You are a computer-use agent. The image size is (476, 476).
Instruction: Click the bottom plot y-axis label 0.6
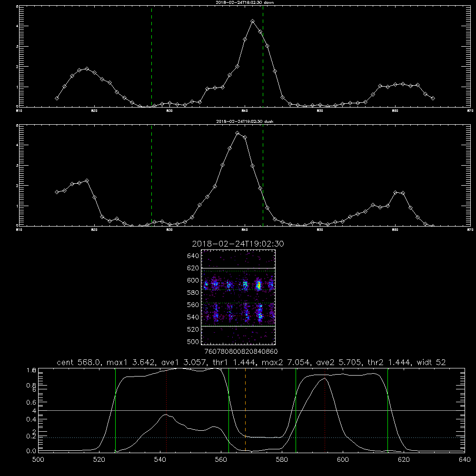point(31,402)
